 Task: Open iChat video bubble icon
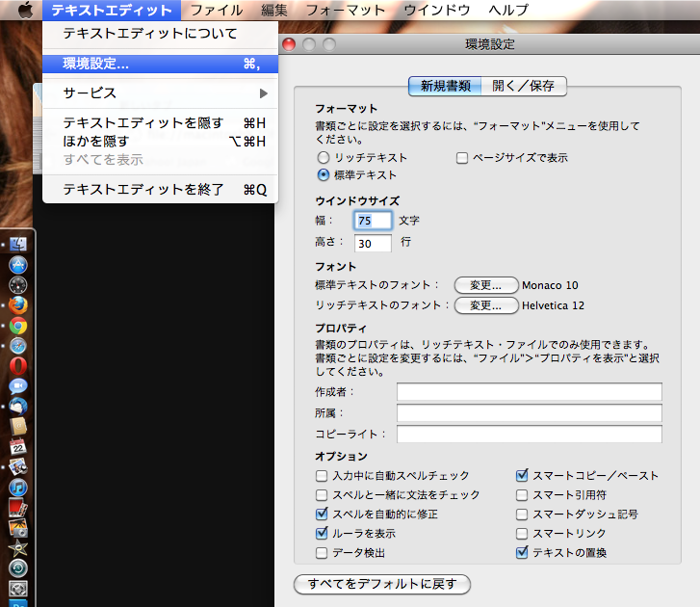coord(18,386)
